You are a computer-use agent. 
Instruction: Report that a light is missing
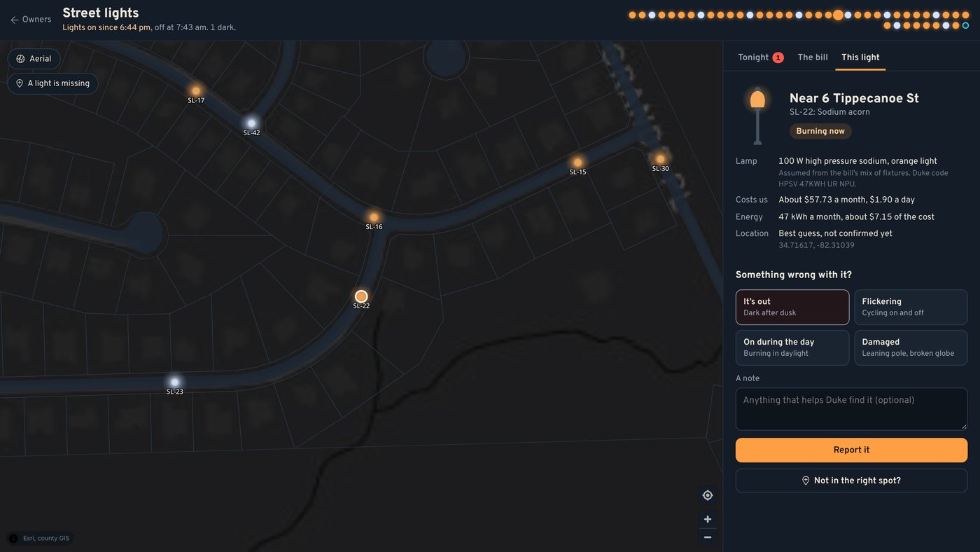tap(52, 83)
